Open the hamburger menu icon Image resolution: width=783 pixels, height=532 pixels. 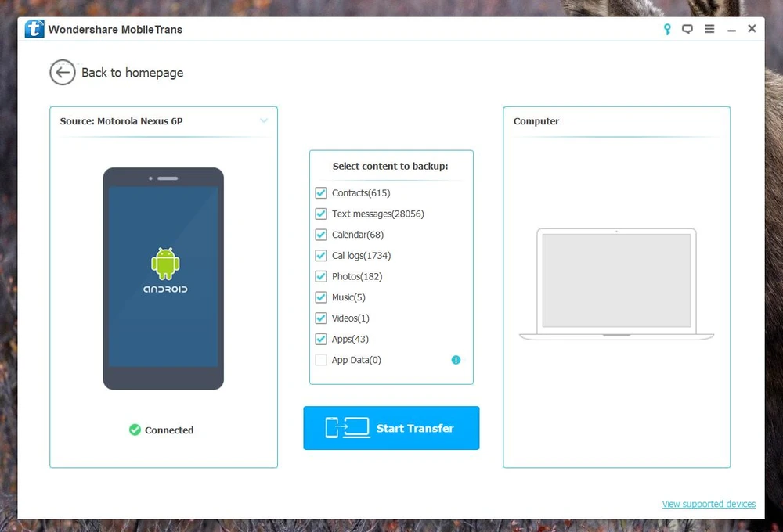tap(709, 30)
